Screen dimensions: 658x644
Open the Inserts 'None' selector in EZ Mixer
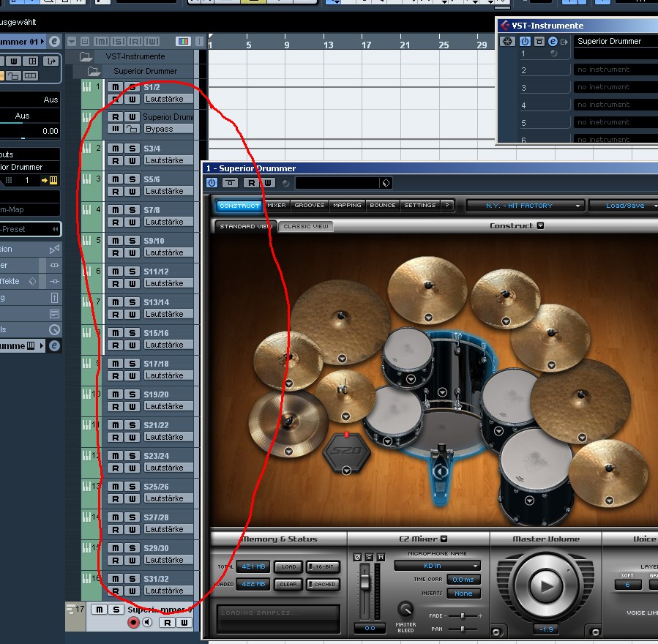[x=463, y=594]
